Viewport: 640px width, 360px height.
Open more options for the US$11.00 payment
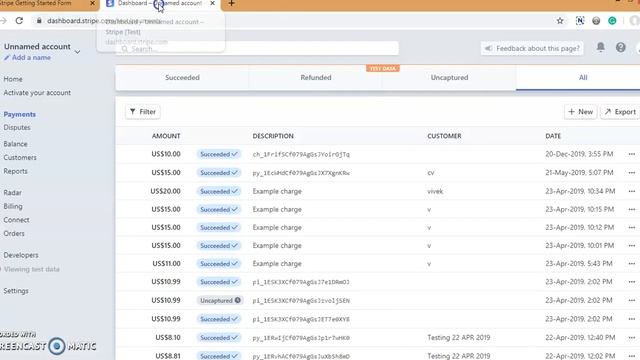point(631,264)
